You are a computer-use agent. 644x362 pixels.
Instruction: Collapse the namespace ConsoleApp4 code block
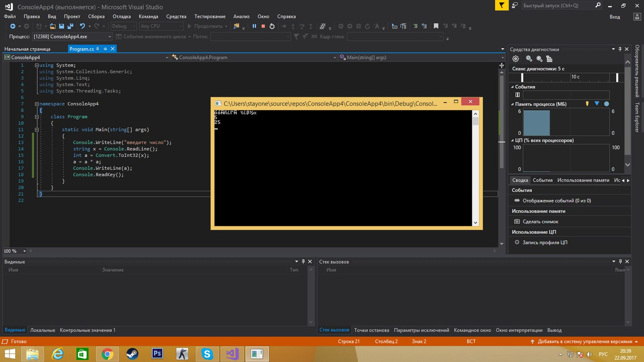[37, 104]
